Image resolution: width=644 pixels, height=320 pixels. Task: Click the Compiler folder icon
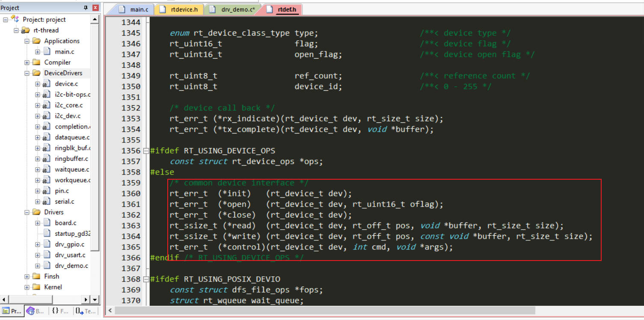click(36, 62)
